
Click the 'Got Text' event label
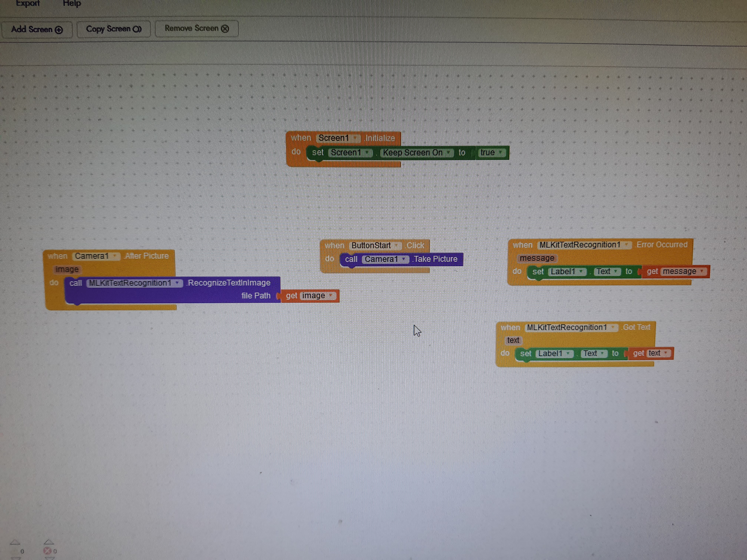tap(637, 327)
